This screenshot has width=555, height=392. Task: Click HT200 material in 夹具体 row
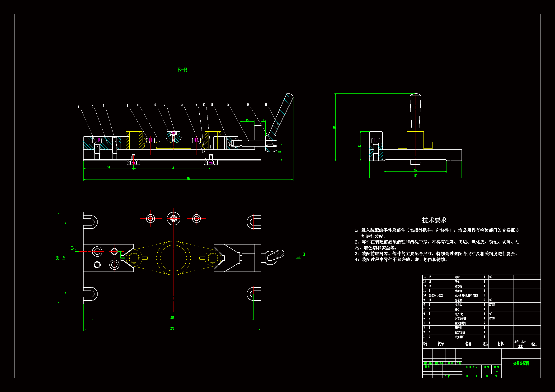tap(492, 304)
